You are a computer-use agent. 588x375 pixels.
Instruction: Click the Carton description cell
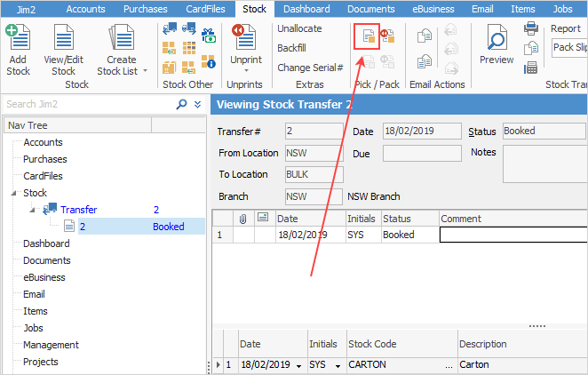pyautogui.click(x=523, y=365)
